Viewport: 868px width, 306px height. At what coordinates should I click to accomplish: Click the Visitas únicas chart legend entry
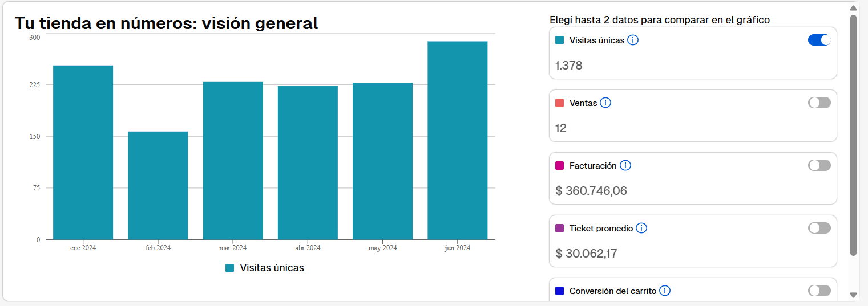click(265, 268)
